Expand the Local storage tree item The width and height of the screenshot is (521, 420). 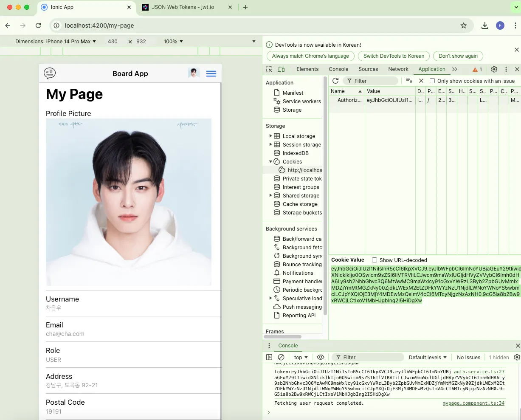pyautogui.click(x=270, y=136)
